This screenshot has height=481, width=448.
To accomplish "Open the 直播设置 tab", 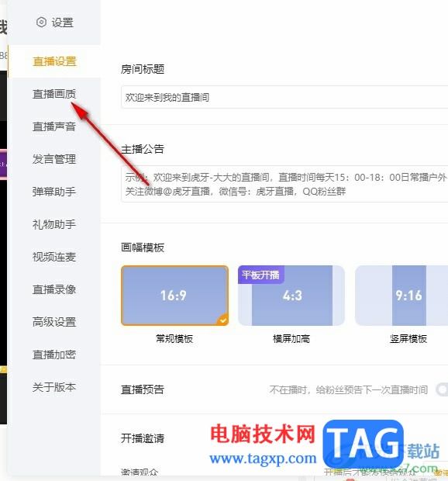I will pos(54,61).
